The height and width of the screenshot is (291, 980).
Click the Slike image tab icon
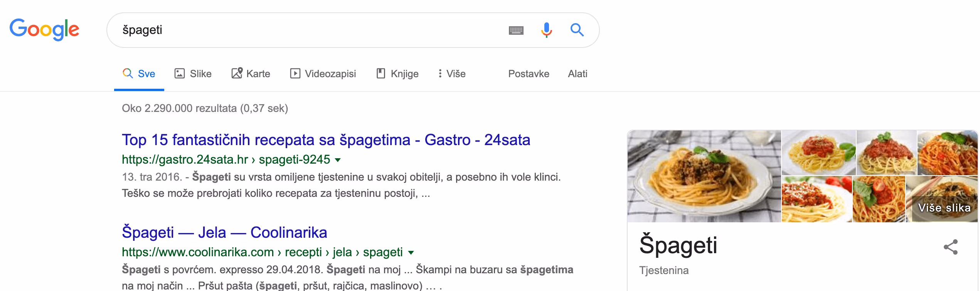(x=180, y=73)
